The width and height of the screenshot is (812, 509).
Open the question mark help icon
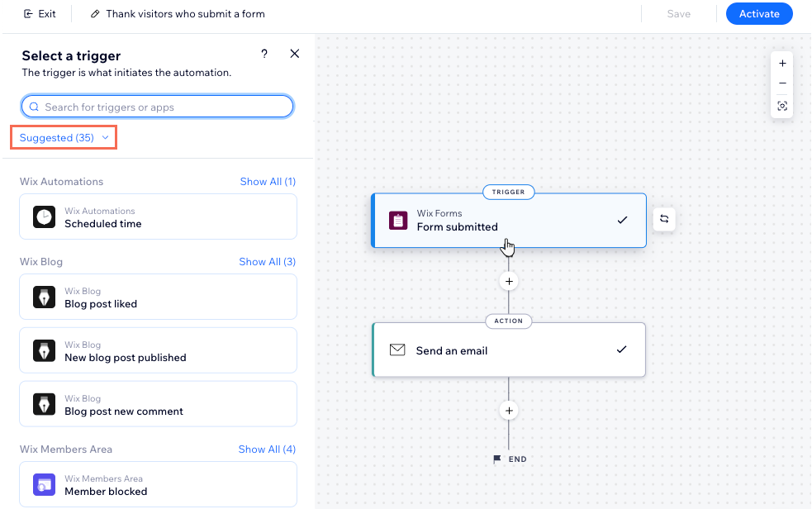(264, 54)
